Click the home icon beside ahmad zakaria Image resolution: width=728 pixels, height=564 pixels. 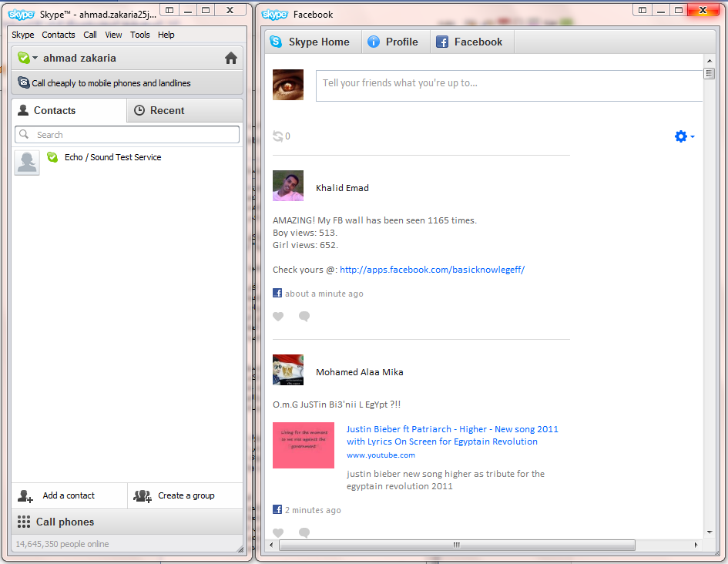(x=230, y=58)
